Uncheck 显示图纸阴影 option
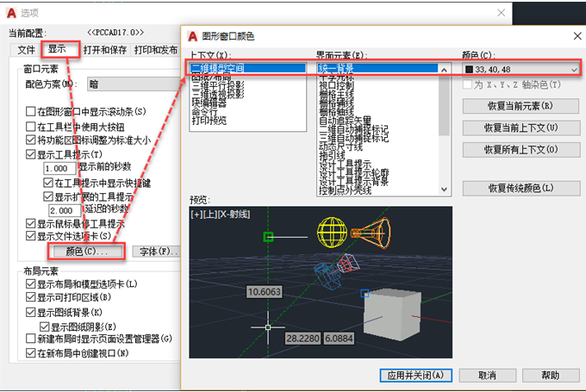 43,326
